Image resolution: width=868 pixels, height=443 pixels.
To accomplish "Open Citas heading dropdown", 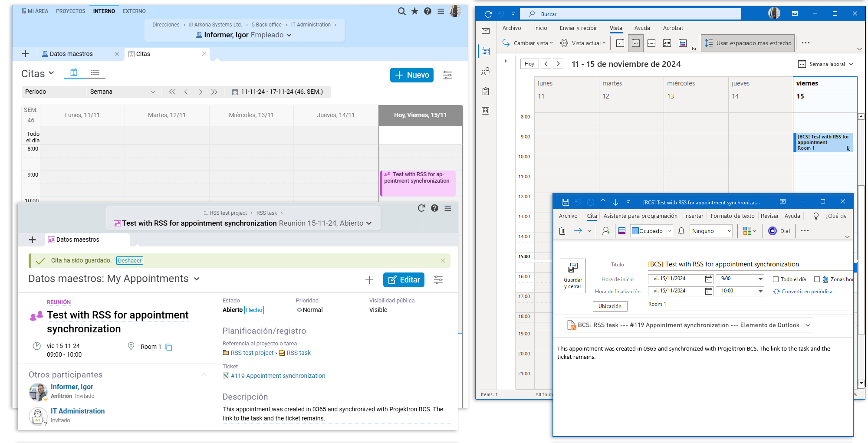I will tap(51, 73).
